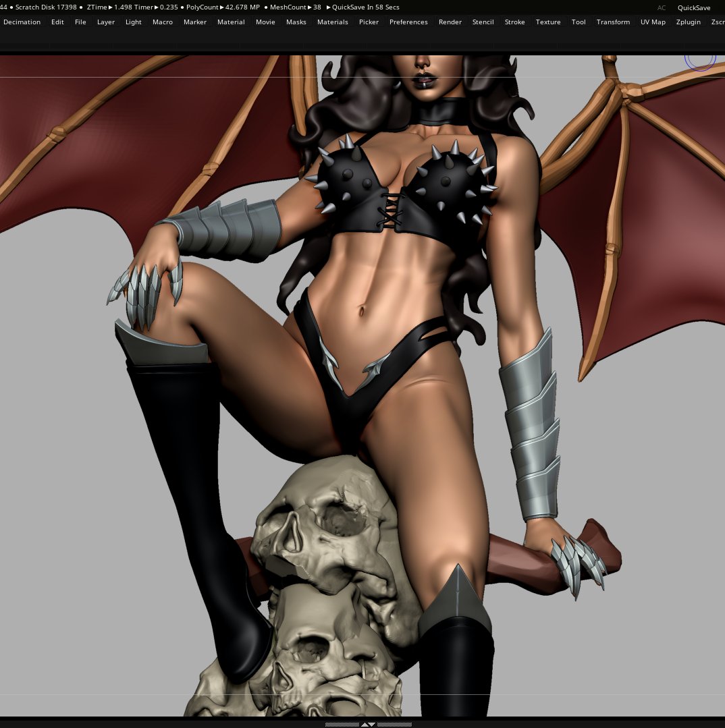Image resolution: width=725 pixels, height=728 pixels.
Task: Click the AC indicator beside QuickSave
Action: 662,7
